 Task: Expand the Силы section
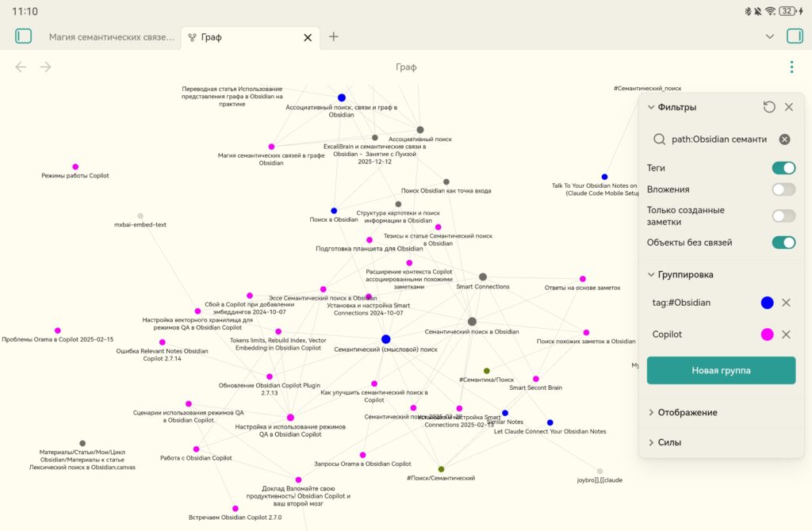669,442
